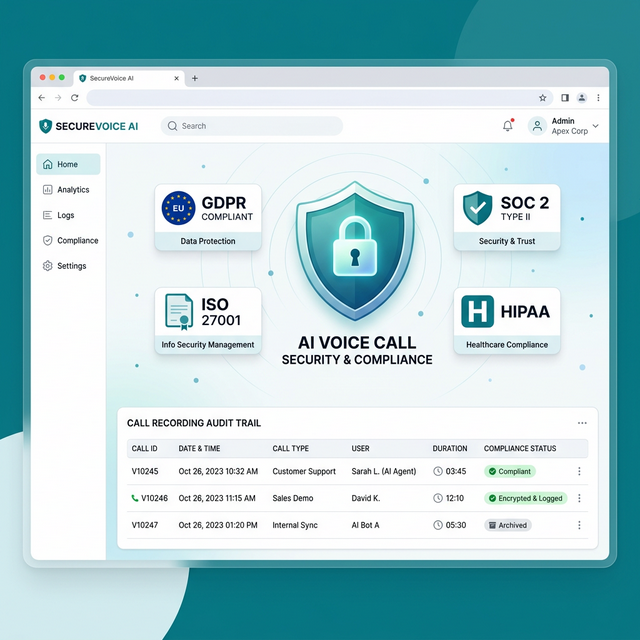Click the clock icon next to 03:45
Image resolution: width=640 pixels, height=640 pixels.
click(x=438, y=471)
